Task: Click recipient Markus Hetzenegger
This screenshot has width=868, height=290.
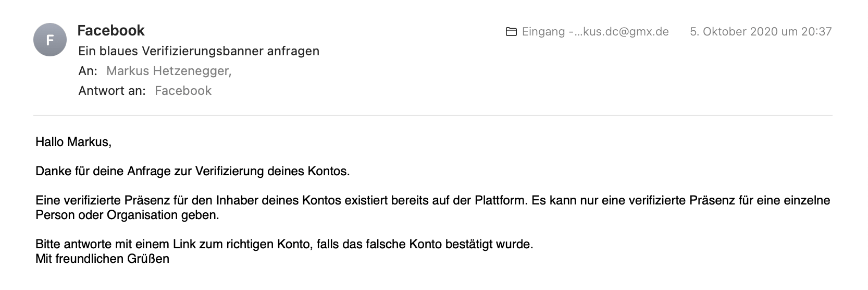Action: [x=169, y=71]
